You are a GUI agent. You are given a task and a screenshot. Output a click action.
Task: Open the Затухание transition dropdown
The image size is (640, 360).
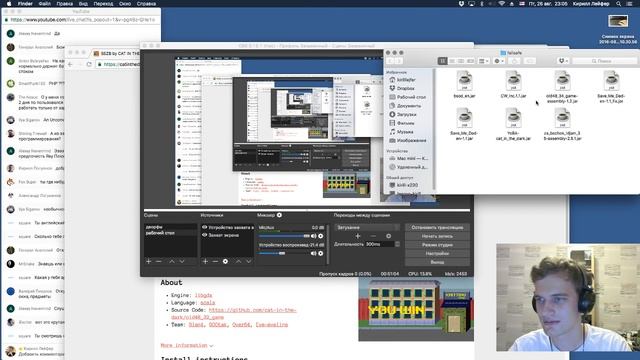click(367, 227)
